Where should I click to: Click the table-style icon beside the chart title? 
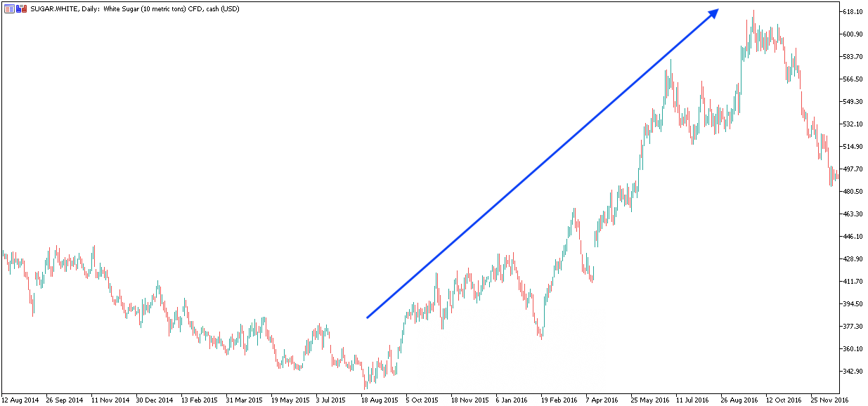(x=9, y=8)
